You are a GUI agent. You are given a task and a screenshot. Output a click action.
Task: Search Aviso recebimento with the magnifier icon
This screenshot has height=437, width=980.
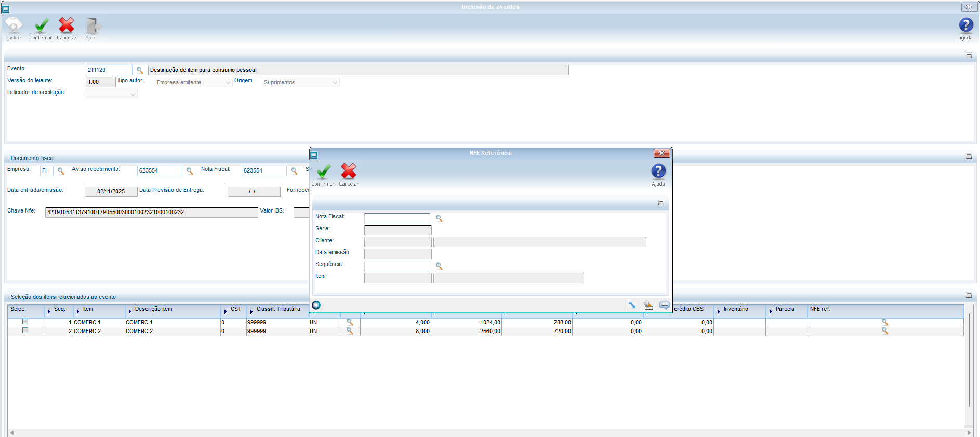pos(190,171)
